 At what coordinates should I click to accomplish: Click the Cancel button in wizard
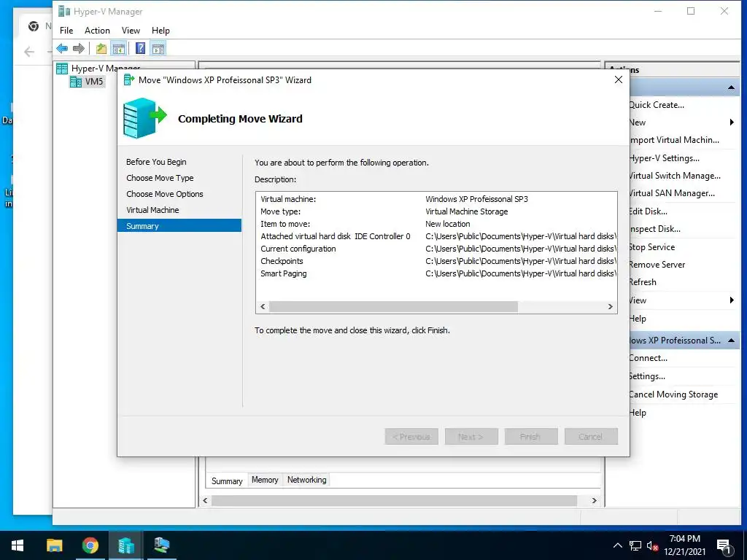(591, 437)
